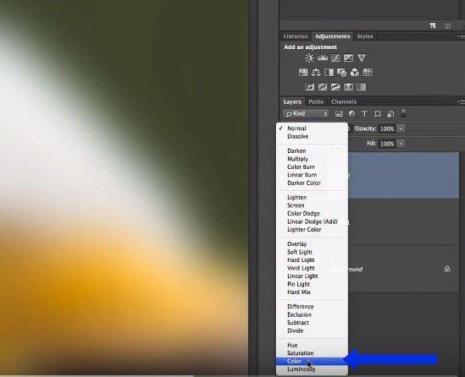Add a Photo Filter adjustment
This screenshot has width=465, height=377.
click(342, 72)
